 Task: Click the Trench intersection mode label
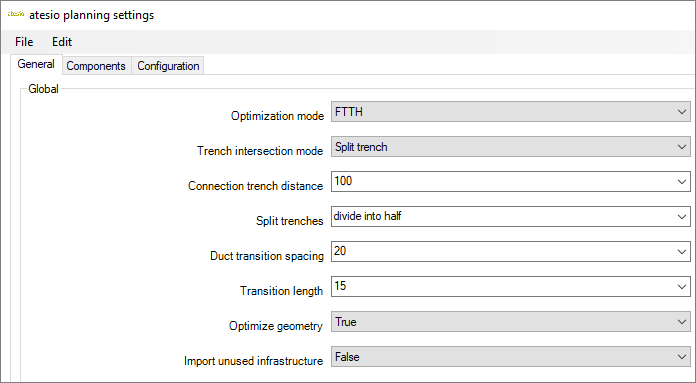260,151
